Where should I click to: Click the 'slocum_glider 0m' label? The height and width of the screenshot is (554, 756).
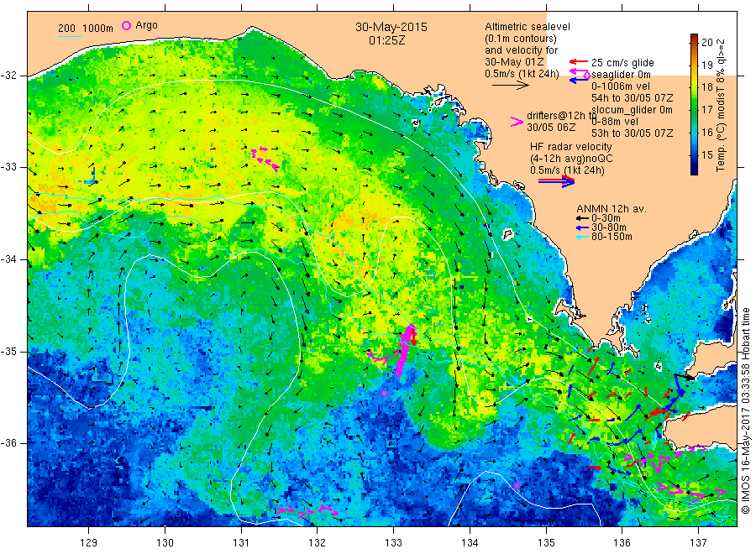coord(632,109)
